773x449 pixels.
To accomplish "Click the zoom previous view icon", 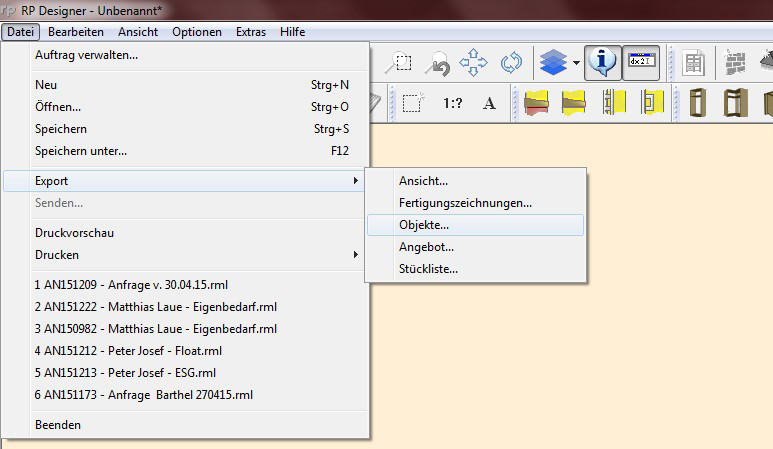I will click(437, 63).
